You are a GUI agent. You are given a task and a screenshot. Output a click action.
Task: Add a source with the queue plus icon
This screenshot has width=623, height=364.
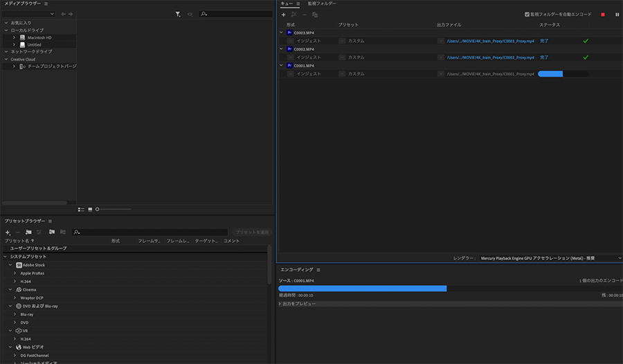pos(283,15)
